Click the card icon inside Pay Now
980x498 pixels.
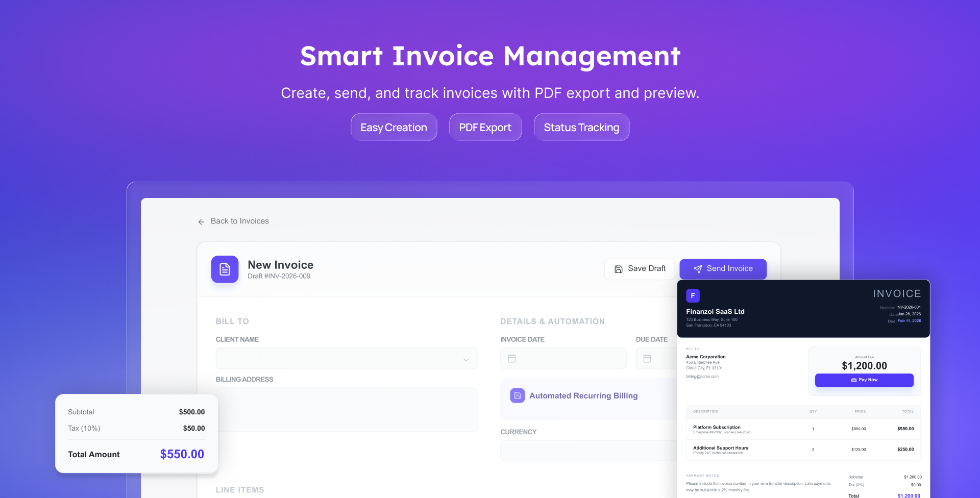854,380
